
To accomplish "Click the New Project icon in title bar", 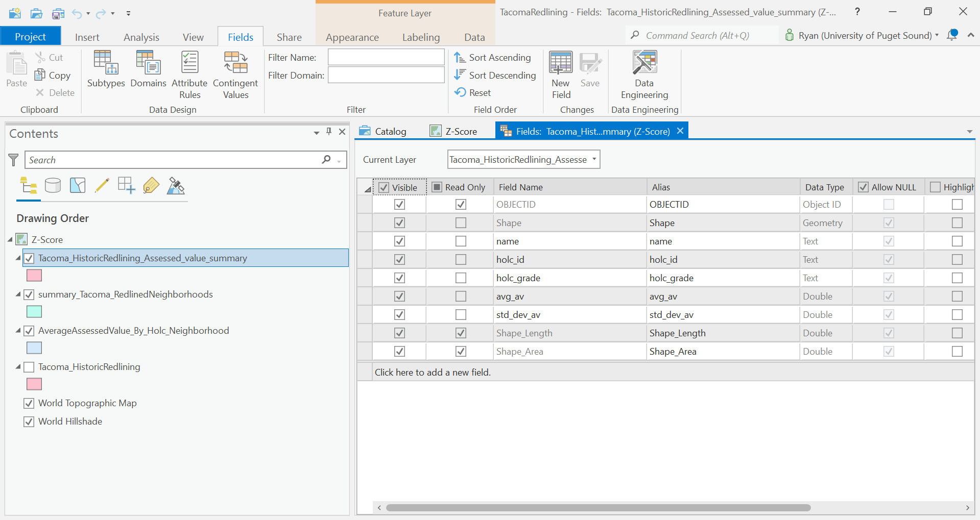I will pos(15,13).
